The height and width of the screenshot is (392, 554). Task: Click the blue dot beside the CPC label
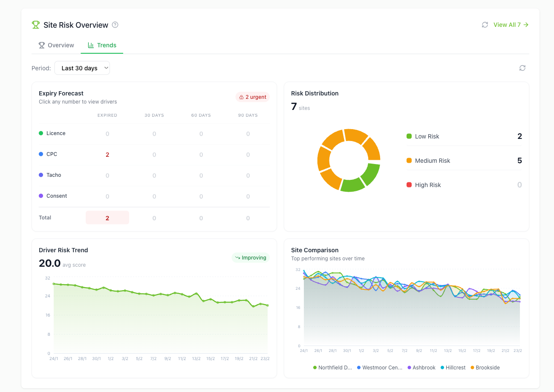tap(41, 154)
